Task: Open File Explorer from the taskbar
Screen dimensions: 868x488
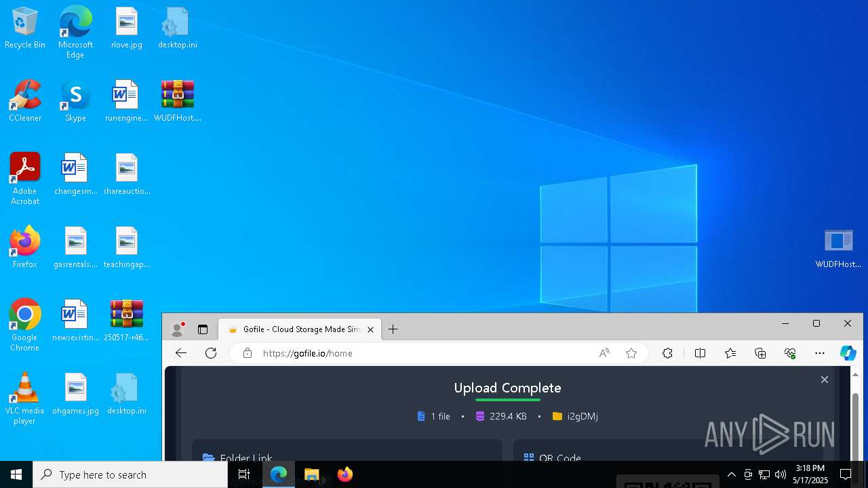Action: (311, 474)
